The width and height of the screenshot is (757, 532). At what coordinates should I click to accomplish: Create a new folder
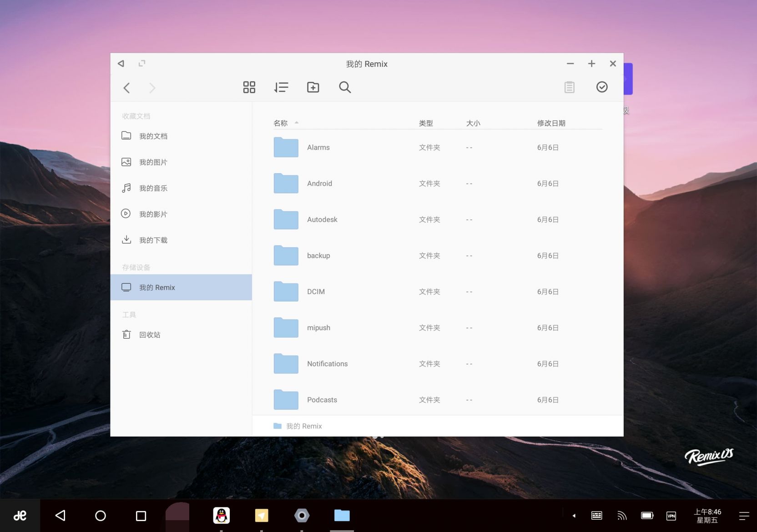pos(313,87)
